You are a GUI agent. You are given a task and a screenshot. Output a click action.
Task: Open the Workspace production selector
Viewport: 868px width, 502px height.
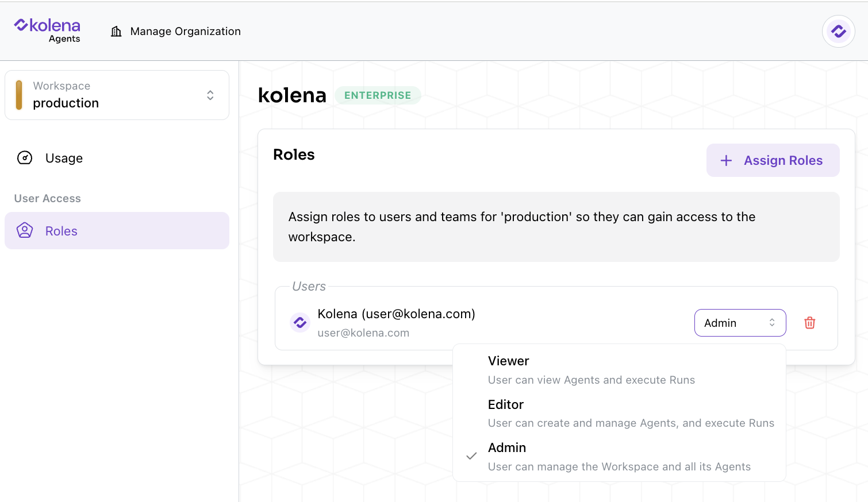(x=117, y=95)
